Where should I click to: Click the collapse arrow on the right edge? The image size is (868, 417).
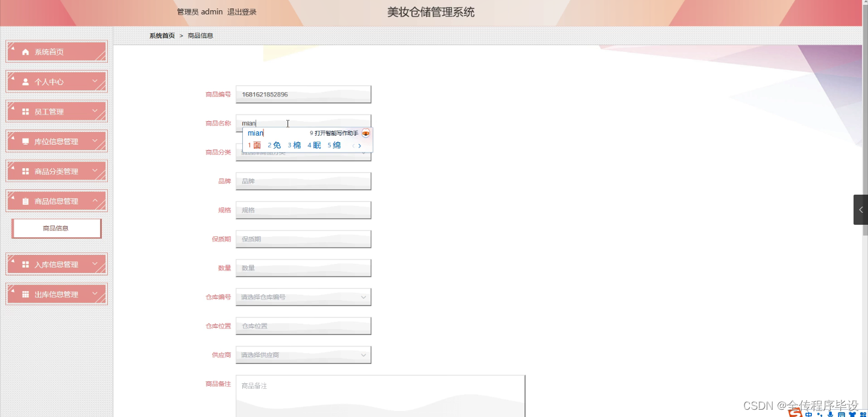pos(861,209)
